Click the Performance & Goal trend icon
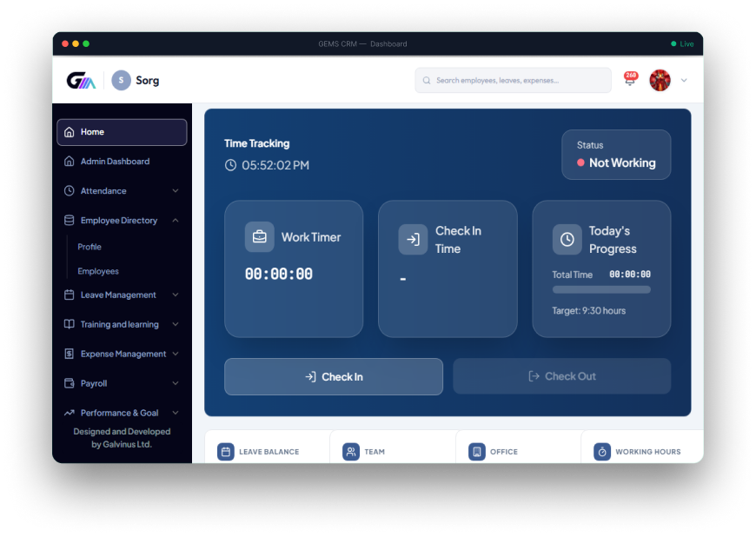756x537 pixels. coord(70,413)
